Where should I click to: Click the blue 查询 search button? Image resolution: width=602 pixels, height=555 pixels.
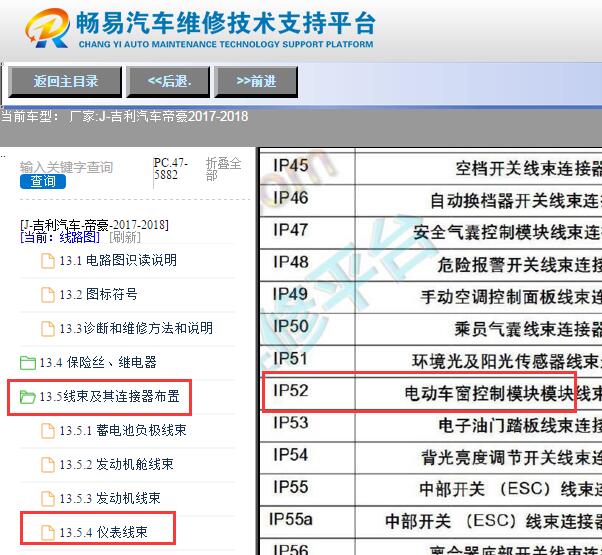click(43, 182)
